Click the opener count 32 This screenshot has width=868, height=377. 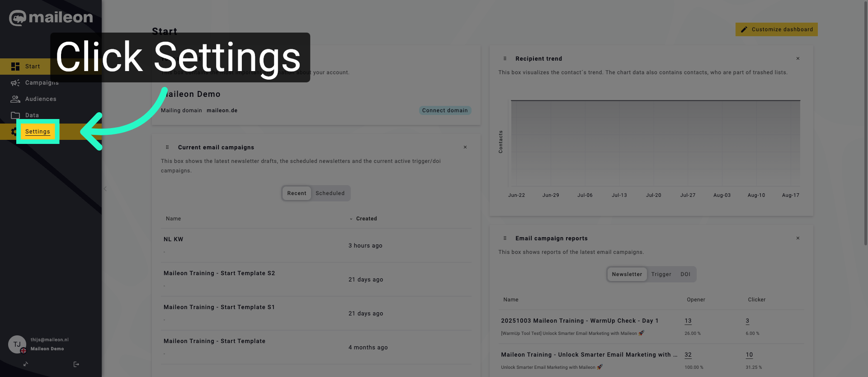tap(688, 355)
